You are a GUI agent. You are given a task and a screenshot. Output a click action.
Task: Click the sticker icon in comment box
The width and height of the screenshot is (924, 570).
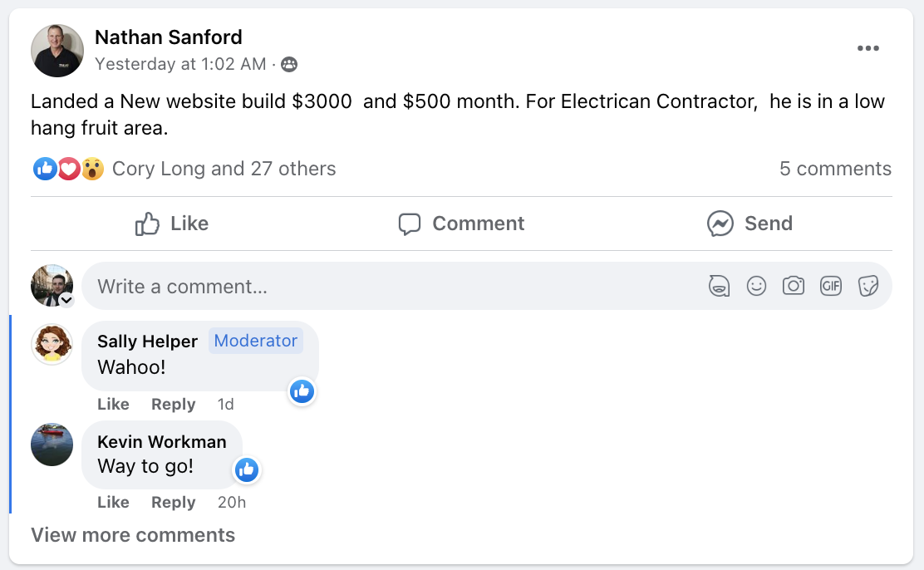(x=868, y=287)
